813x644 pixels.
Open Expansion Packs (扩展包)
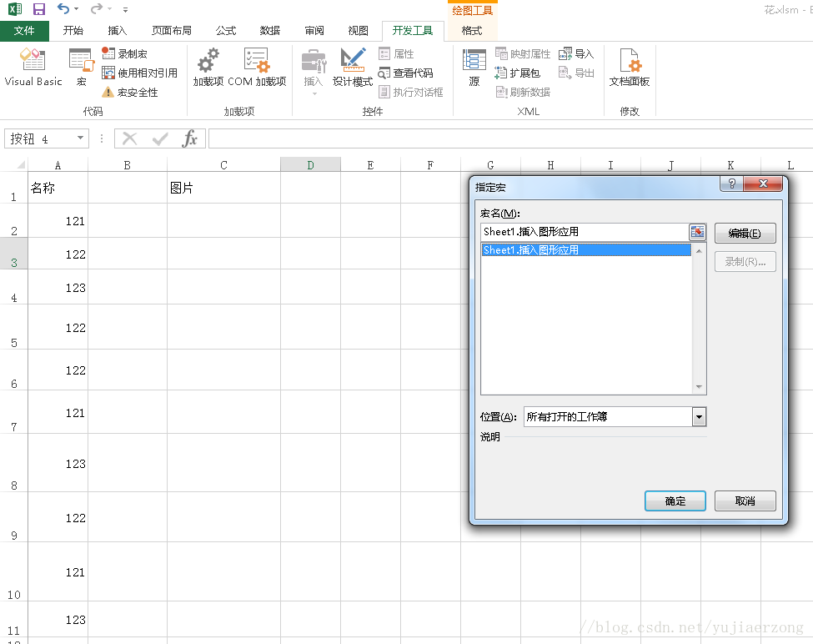click(x=518, y=73)
